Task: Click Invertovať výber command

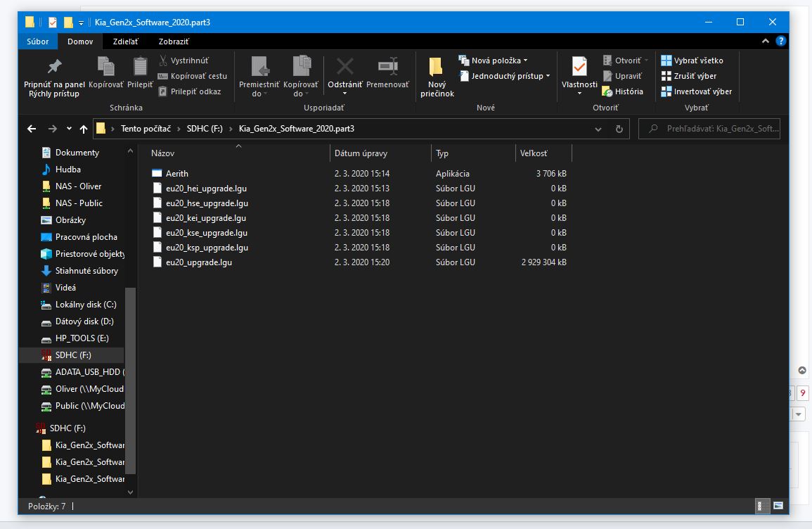Action: point(697,91)
